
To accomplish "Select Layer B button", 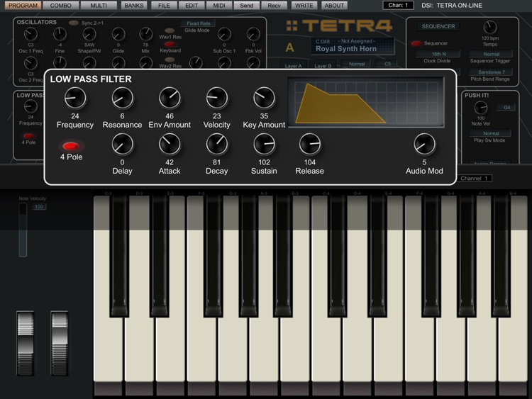I will (x=323, y=65).
